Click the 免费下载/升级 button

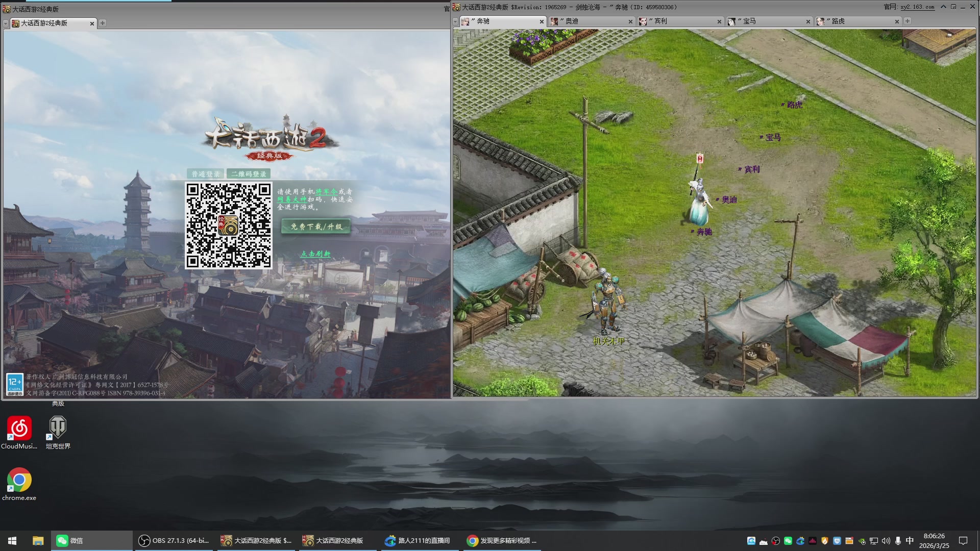pos(316,227)
